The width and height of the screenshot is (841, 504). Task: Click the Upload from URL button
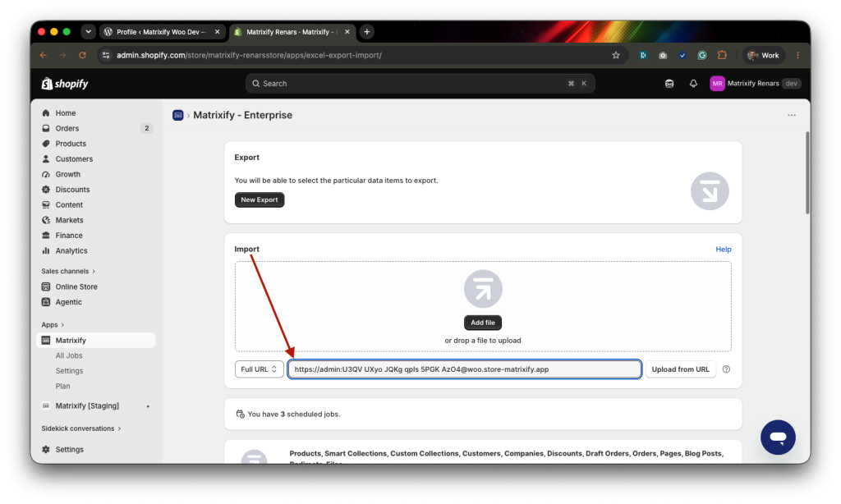[681, 369]
